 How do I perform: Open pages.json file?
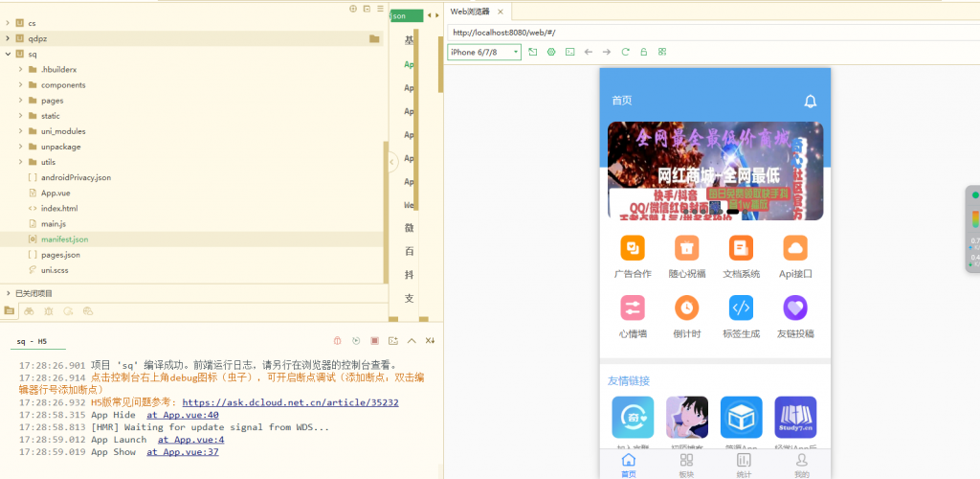click(x=60, y=255)
